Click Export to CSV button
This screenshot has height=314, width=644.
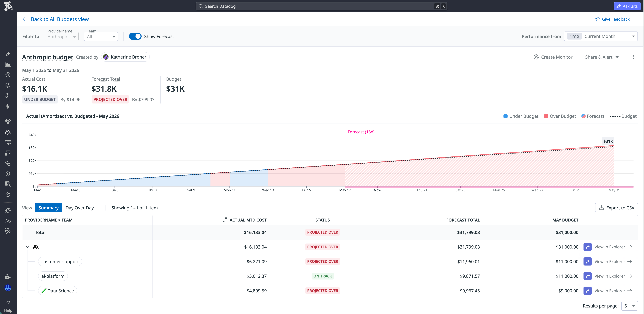coord(616,208)
